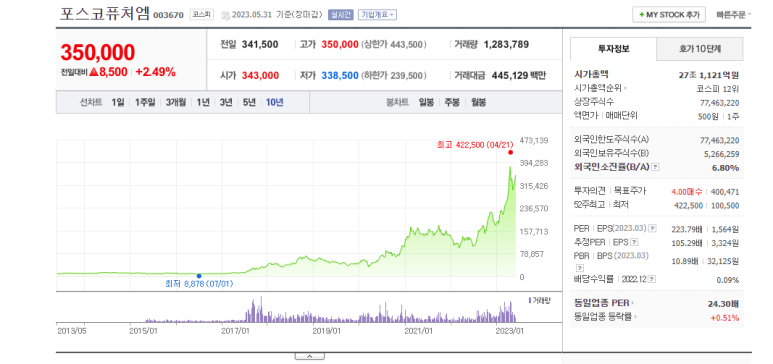The width and height of the screenshot is (773, 364).
Task: Click blue dot at 최저 8,878 marker
Action: tap(199, 276)
